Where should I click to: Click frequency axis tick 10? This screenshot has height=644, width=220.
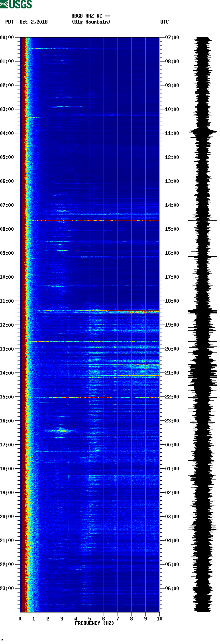point(159,619)
